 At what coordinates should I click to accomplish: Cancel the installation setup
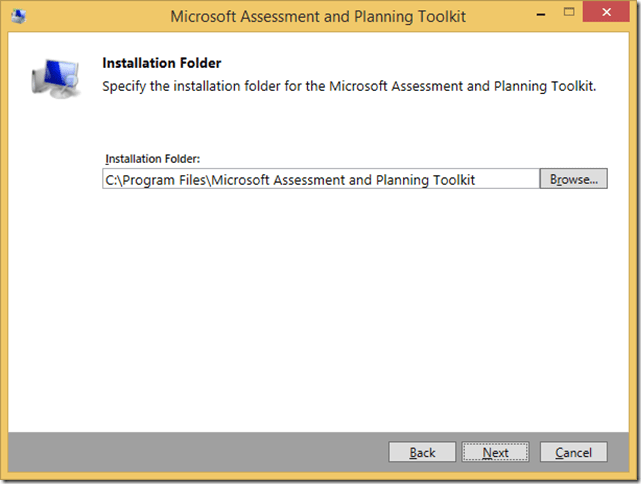573,453
